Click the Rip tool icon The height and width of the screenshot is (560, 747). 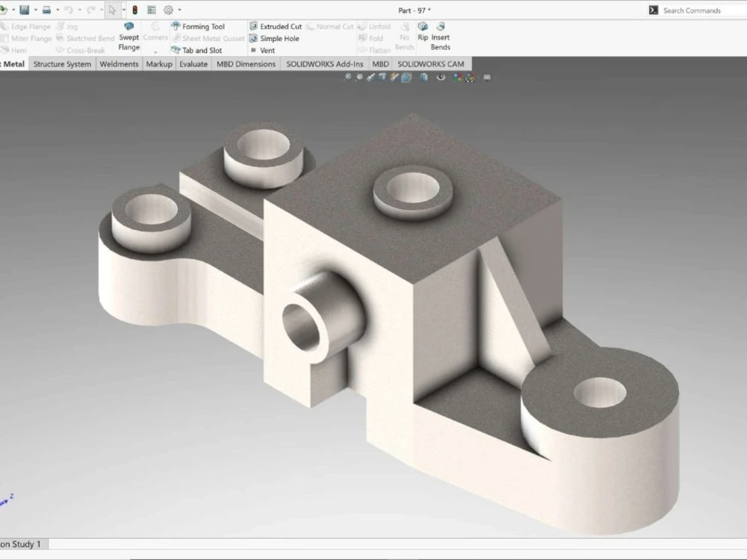click(423, 31)
